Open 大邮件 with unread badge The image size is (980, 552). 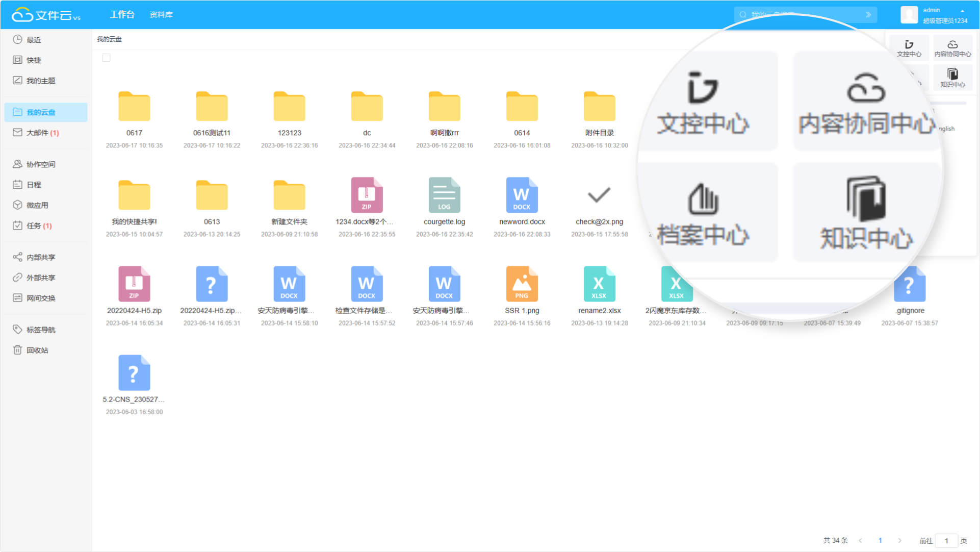[x=38, y=133]
